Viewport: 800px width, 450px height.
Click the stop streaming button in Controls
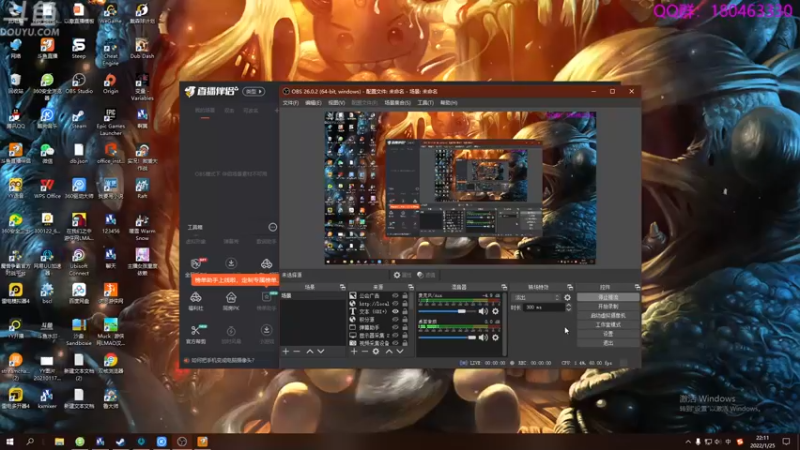coord(608,297)
